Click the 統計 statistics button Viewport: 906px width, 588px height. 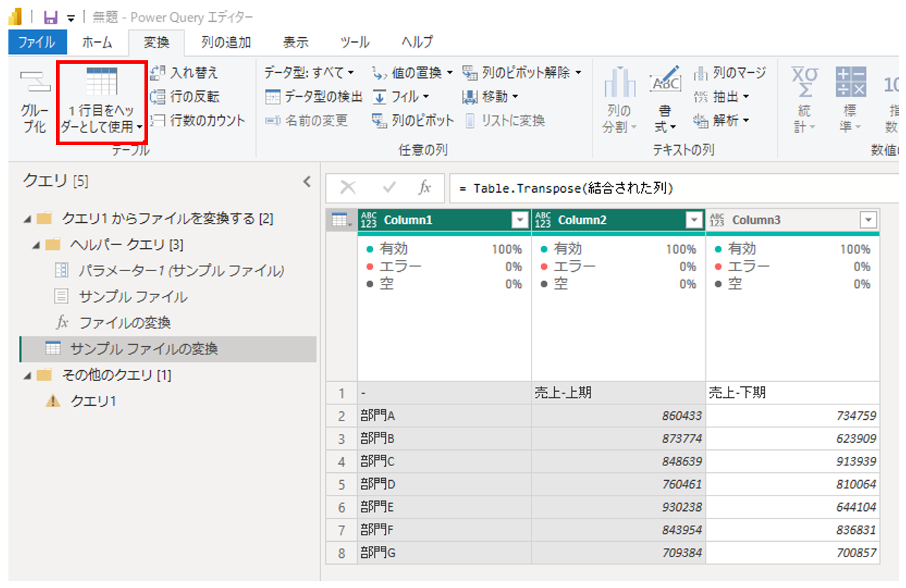point(804,100)
